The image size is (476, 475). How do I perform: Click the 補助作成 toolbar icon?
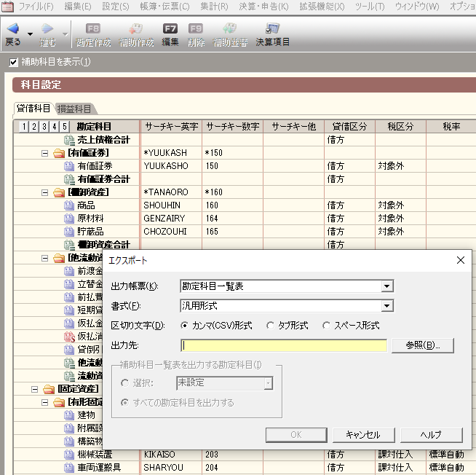[136, 28]
